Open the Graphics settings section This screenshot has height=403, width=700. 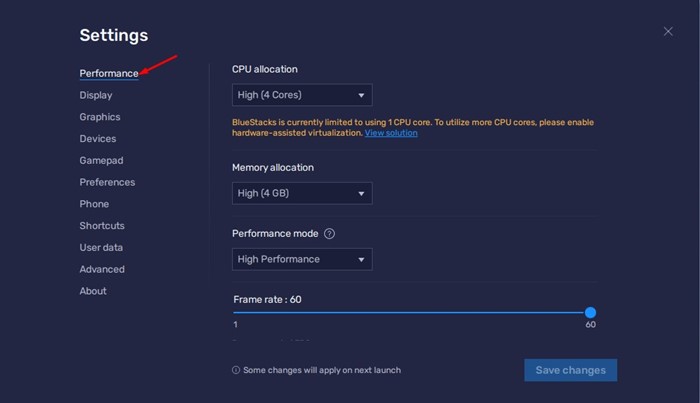(x=100, y=117)
